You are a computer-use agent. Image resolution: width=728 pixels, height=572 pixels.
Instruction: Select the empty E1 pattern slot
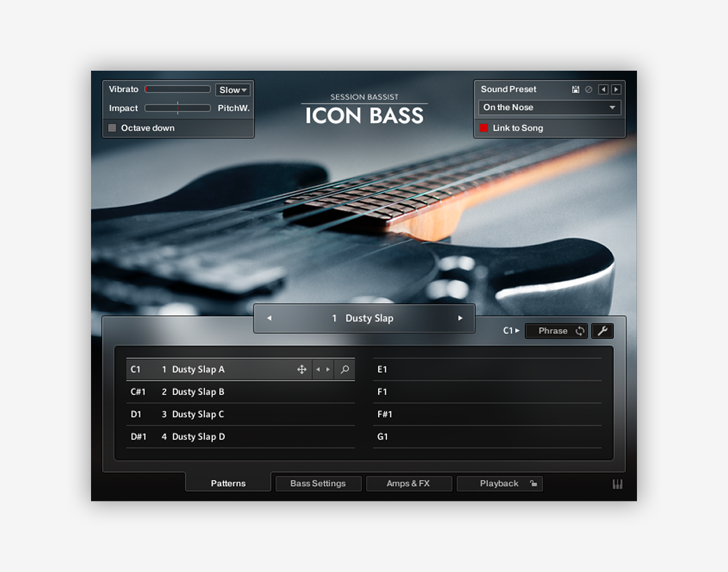(487, 370)
